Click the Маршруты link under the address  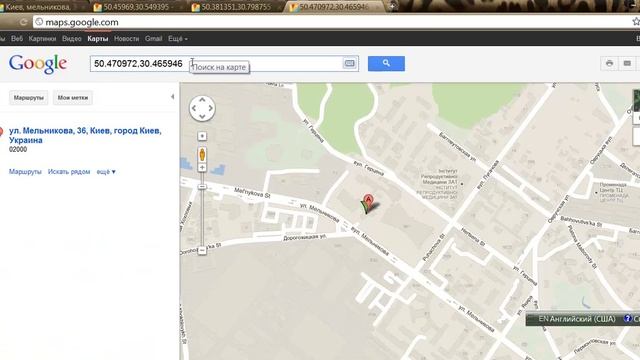pyautogui.click(x=25, y=172)
